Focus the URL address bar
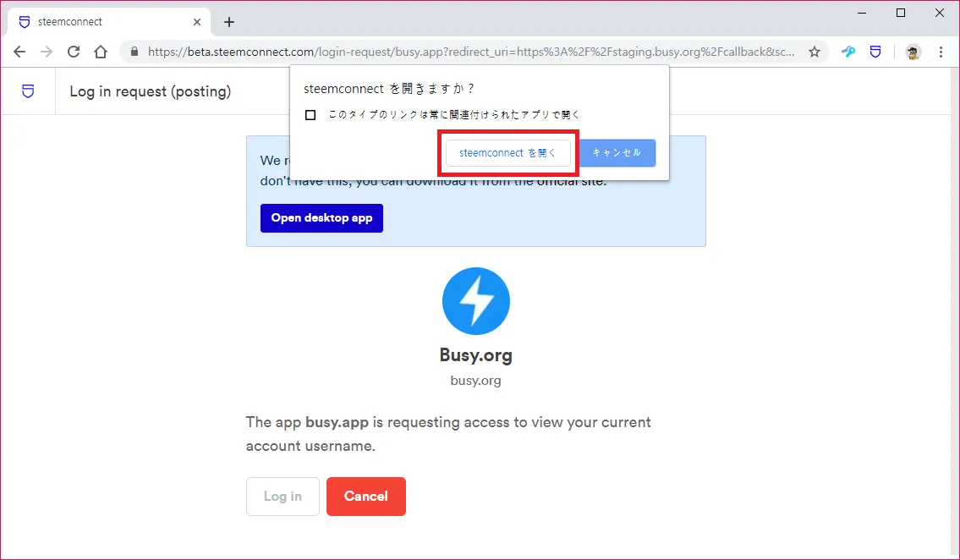 point(471,52)
